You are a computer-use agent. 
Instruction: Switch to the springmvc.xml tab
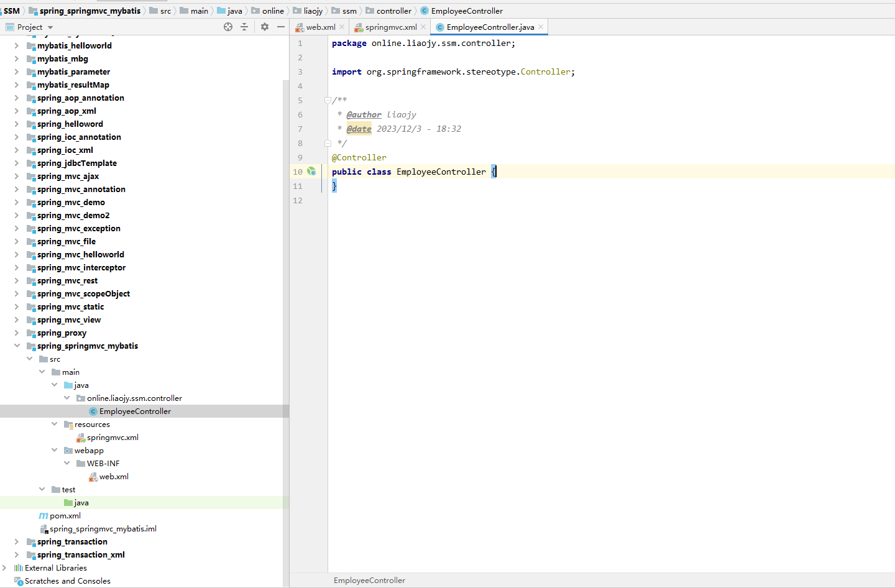391,27
